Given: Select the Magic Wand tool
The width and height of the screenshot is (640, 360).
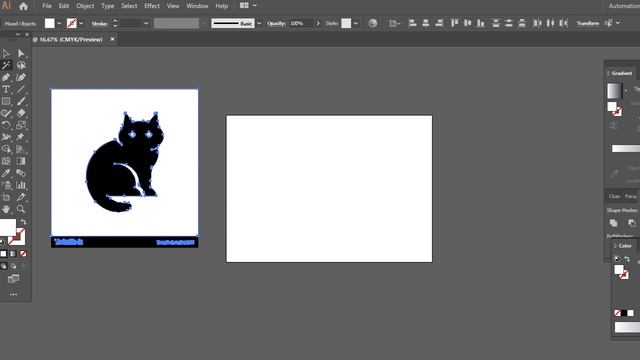Looking at the screenshot, I should point(6,65).
